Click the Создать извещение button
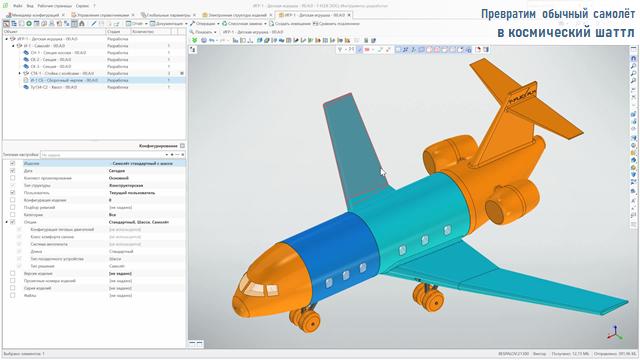 [289, 24]
